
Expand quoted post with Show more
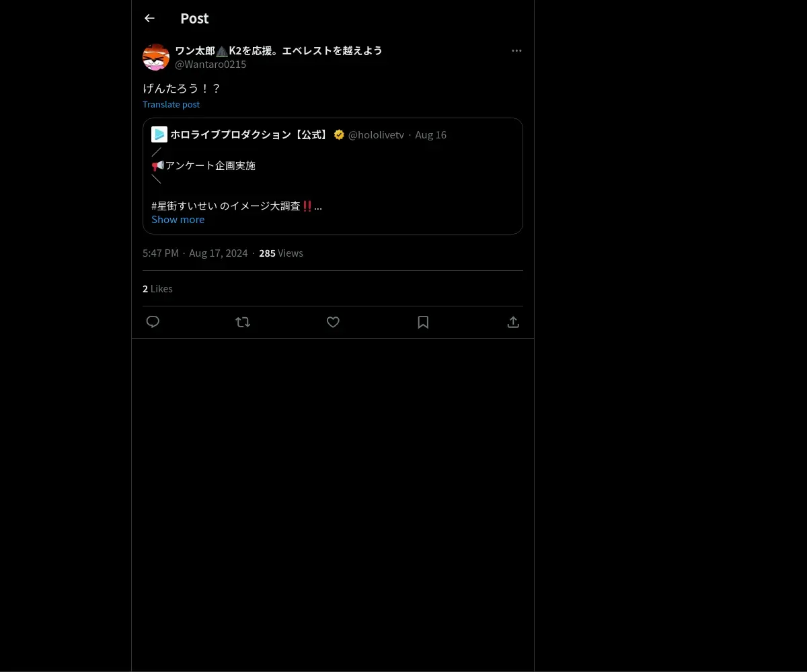click(x=178, y=219)
